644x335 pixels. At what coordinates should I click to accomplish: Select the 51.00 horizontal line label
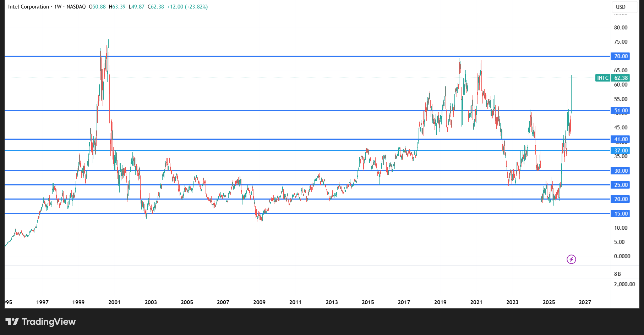coord(620,110)
